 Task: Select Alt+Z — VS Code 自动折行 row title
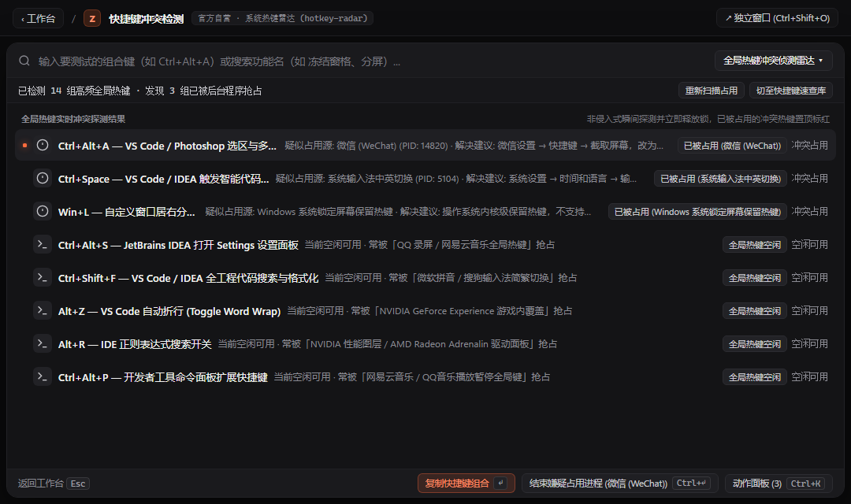[x=169, y=311]
